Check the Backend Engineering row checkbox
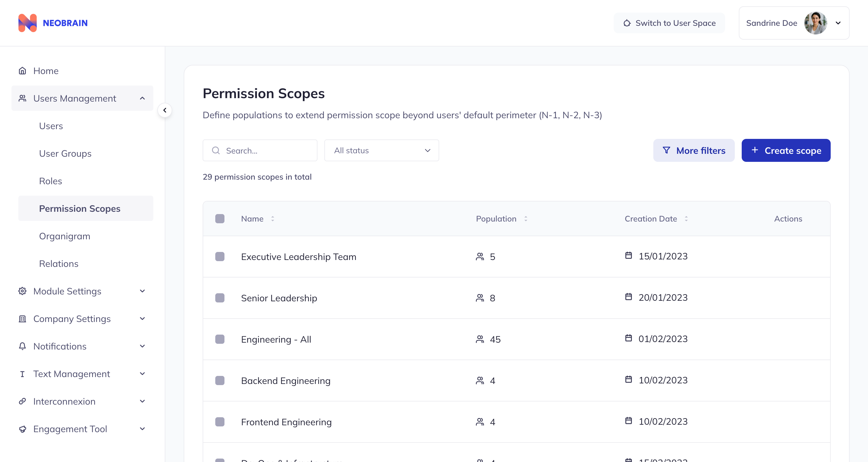 pyautogui.click(x=220, y=381)
